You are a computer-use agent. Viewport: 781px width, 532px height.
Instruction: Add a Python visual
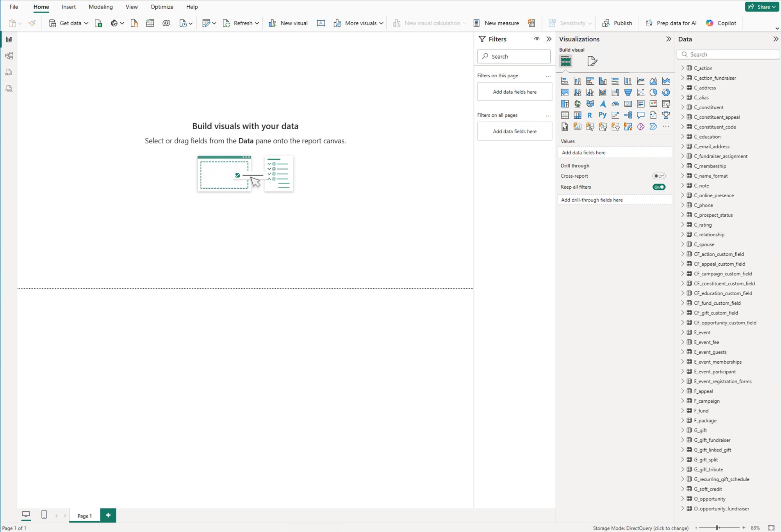(x=602, y=115)
